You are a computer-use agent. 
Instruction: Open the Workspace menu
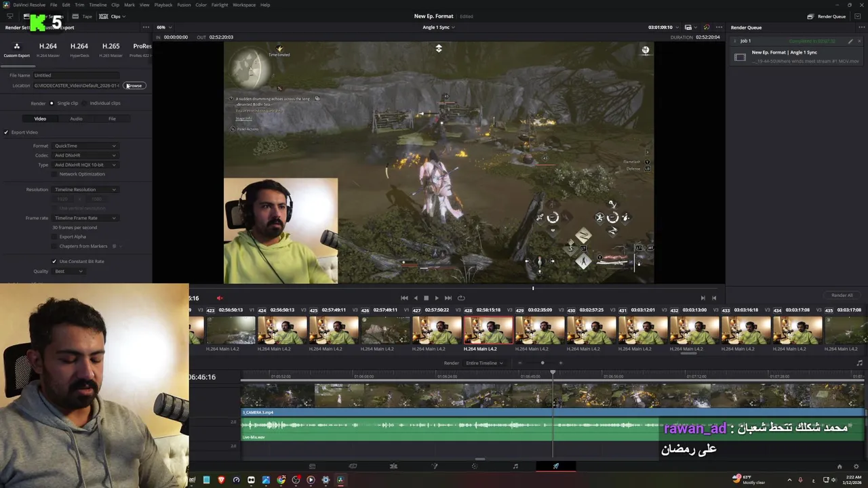click(x=244, y=5)
